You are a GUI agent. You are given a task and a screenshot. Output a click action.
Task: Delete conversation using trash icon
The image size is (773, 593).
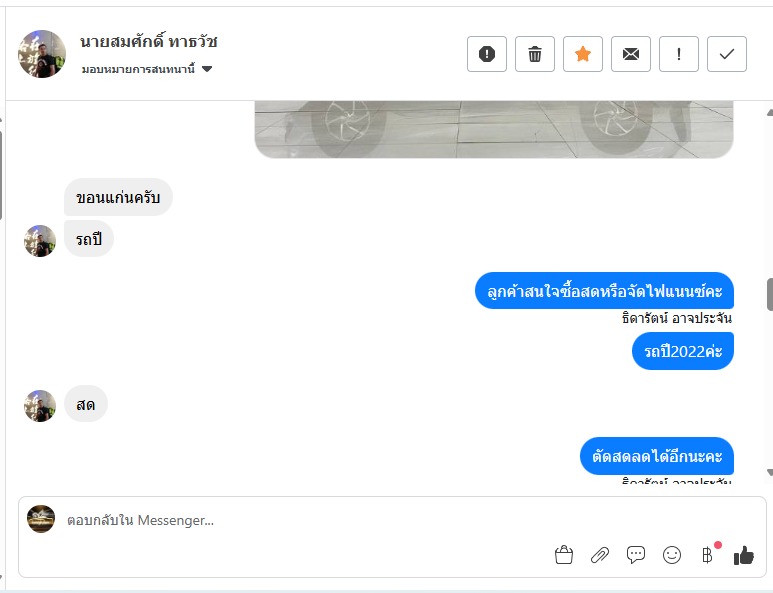click(535, 54)
